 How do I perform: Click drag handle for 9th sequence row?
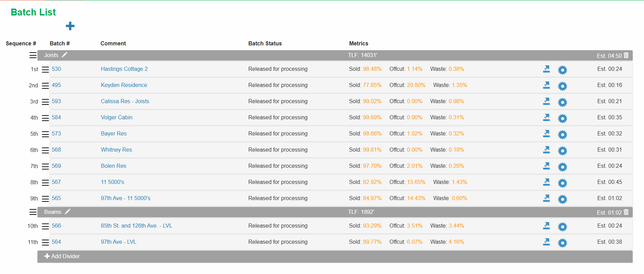[x=45, y=199]
